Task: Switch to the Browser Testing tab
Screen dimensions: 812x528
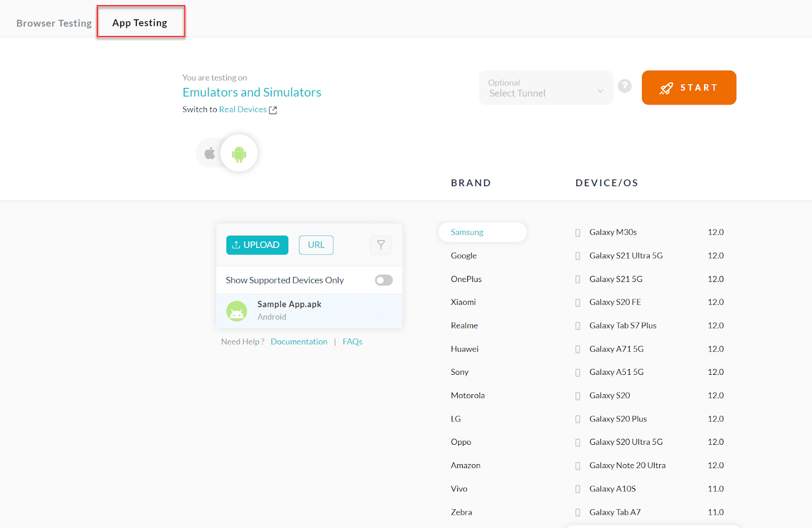Action: coord(54,23)
